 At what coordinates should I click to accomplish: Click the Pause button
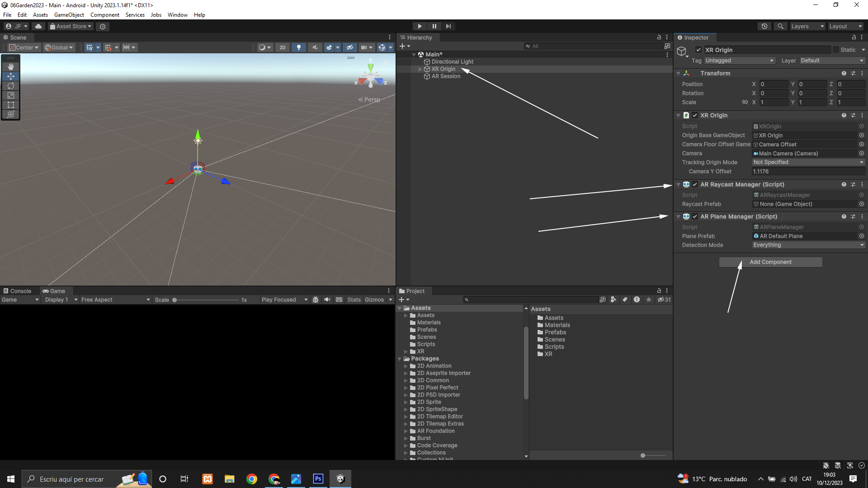(x=434, y=26)
